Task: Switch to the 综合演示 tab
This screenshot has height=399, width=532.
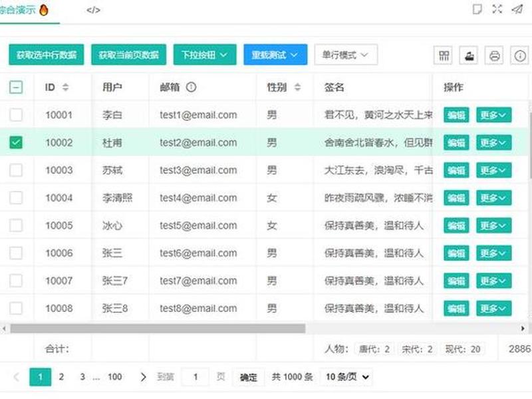Action: [x=25, y=10]
